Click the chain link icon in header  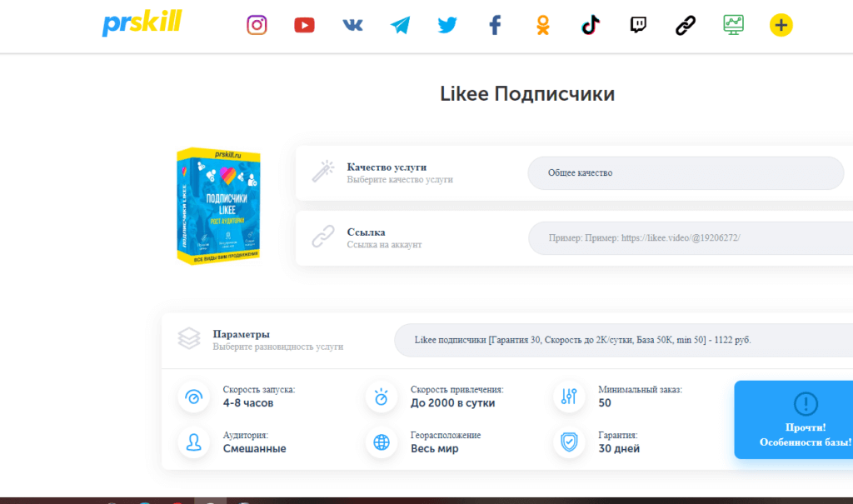coord(685,26)
